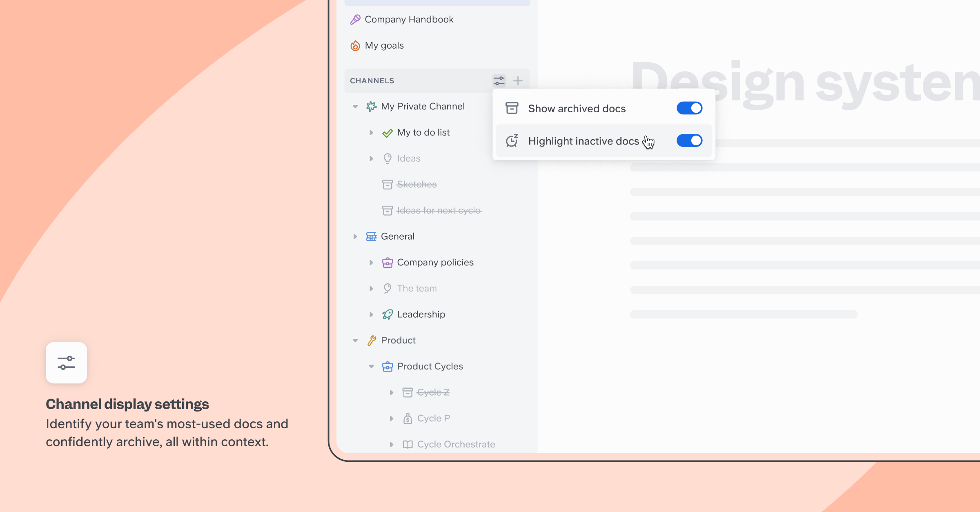Select Company policies channel item
980x512 pixels.
tap(436, 262)
